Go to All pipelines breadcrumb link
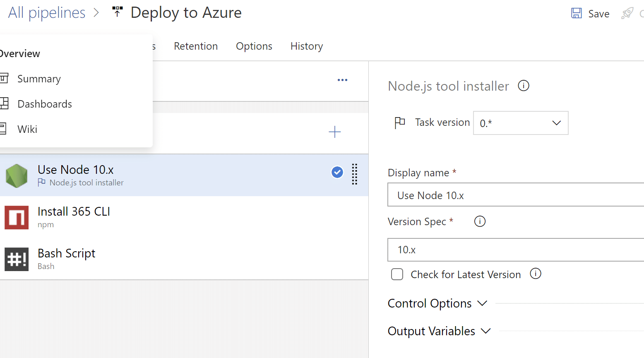Screen dimensions: 644x358 pyautogui.click(x=46, y=13)
